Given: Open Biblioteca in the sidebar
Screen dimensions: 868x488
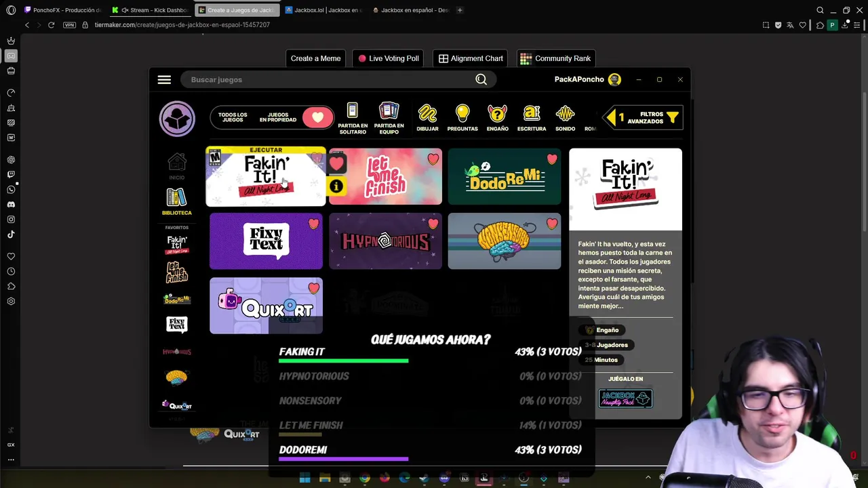Looking at the screenshot, I should click(x=177, y=202).
